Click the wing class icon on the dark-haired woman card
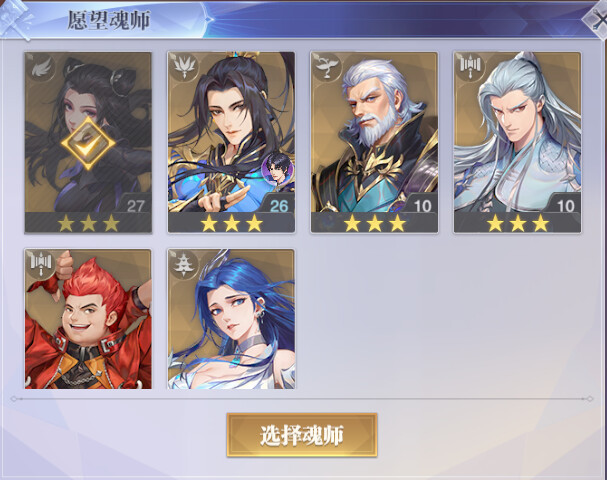 pyautogui.click(x=41, y=69)
